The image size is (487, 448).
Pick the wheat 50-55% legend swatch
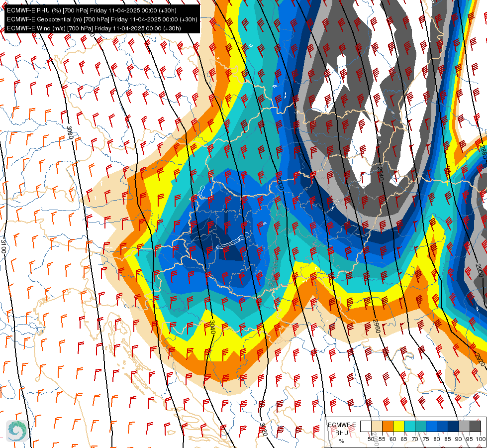[x=377, y=426]
